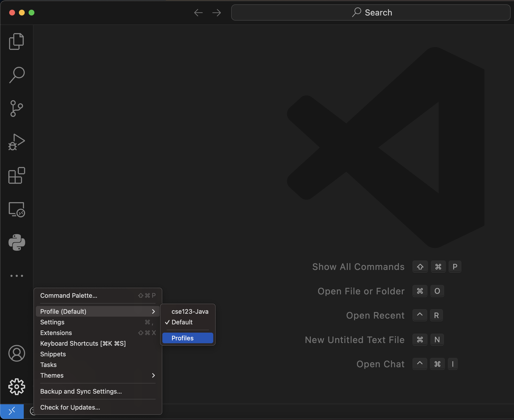Click the back navigation arrow
This screenshot has width=514, height=420.
(x=198, y=13)
